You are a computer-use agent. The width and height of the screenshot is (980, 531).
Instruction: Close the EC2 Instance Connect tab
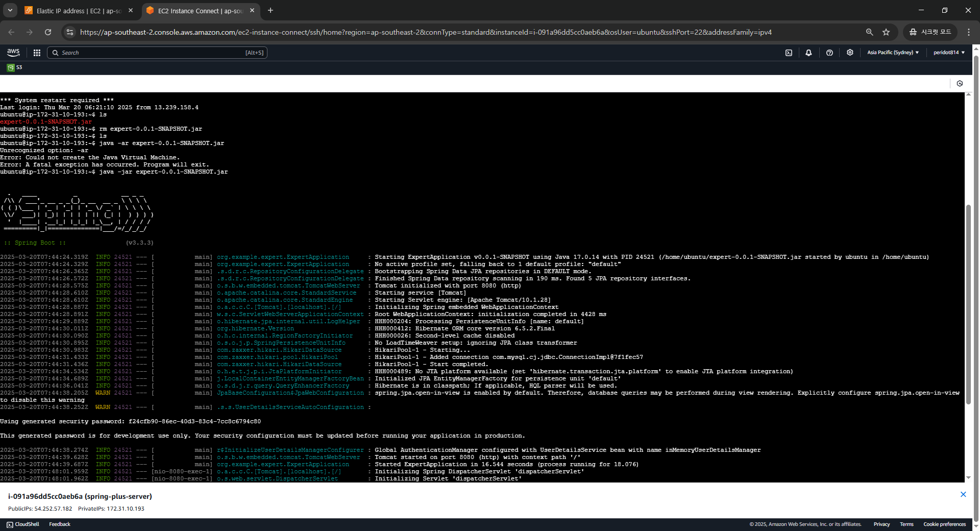pyautogui.click(x=252, y=10)
